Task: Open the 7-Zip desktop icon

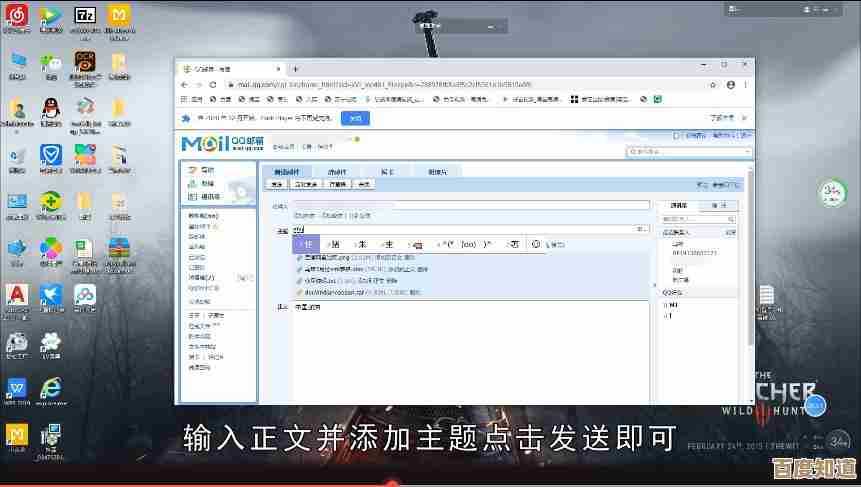Action: (x=85, y=15)
